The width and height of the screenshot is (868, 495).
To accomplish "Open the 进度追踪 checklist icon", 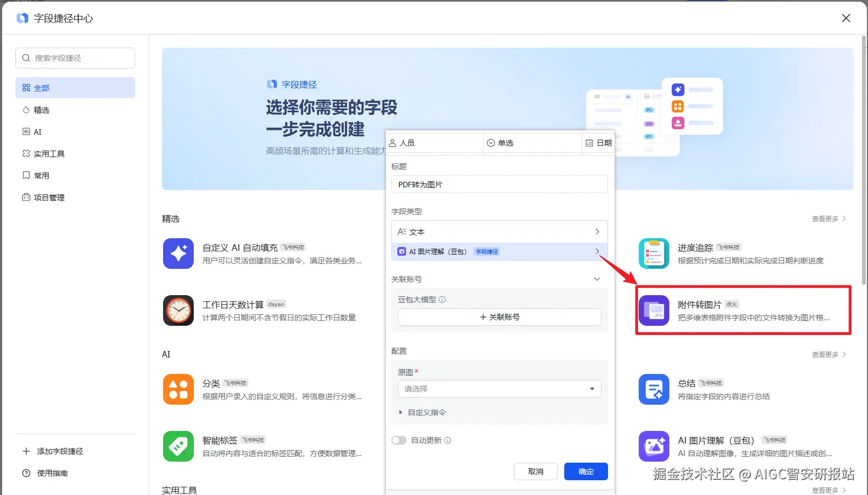I will coord(654,254).
